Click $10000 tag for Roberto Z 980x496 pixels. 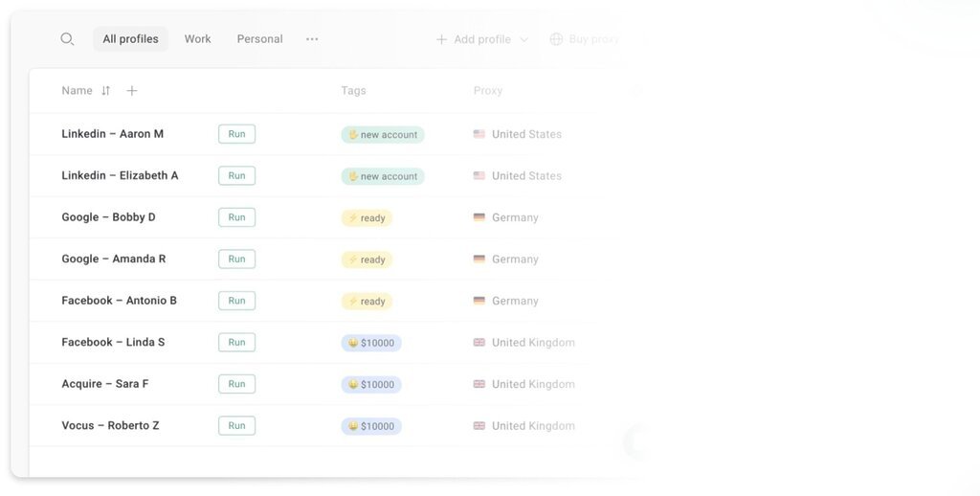point(371,426)
